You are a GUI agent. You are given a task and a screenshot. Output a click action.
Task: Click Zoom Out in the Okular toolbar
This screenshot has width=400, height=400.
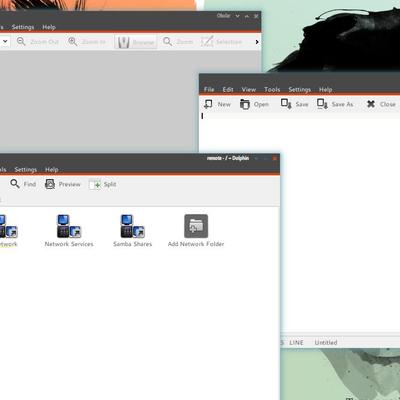pos(38,42)
